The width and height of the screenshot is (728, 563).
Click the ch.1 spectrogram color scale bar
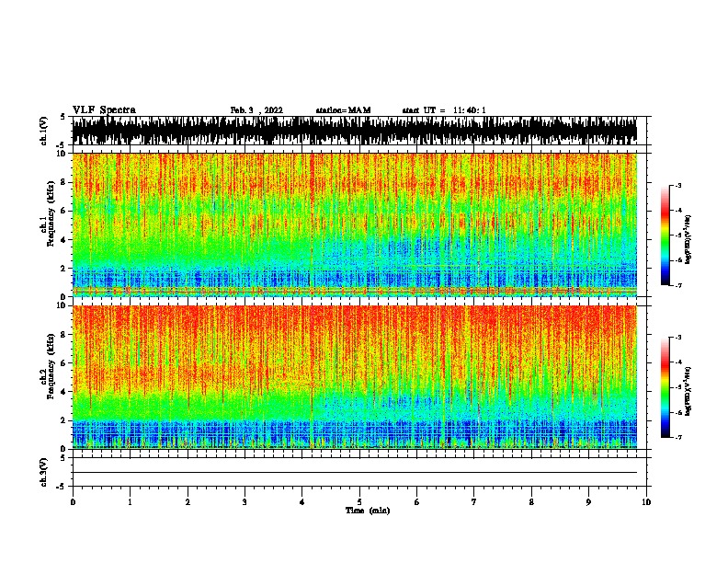pyautogui.click(x=665, y=236)
